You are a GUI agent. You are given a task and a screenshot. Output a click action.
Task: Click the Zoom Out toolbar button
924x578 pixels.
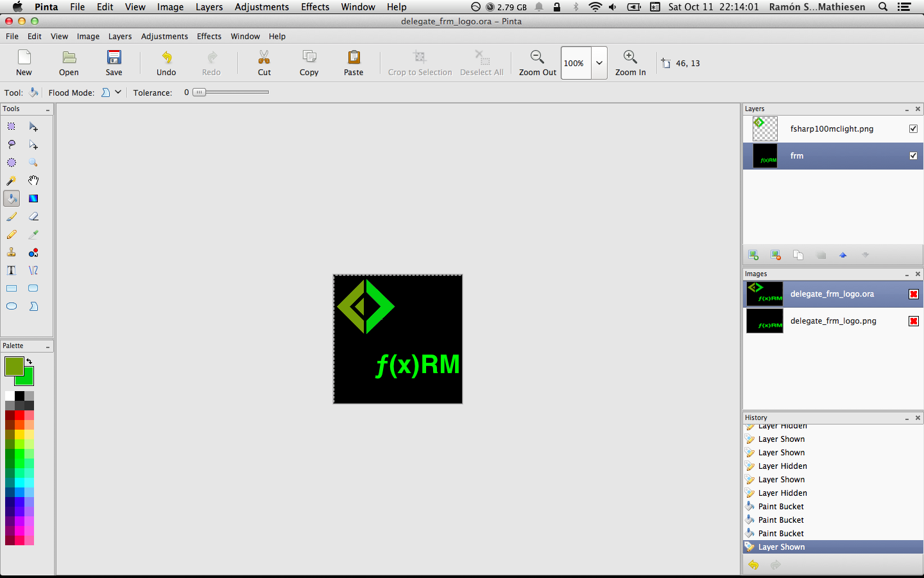538,63
